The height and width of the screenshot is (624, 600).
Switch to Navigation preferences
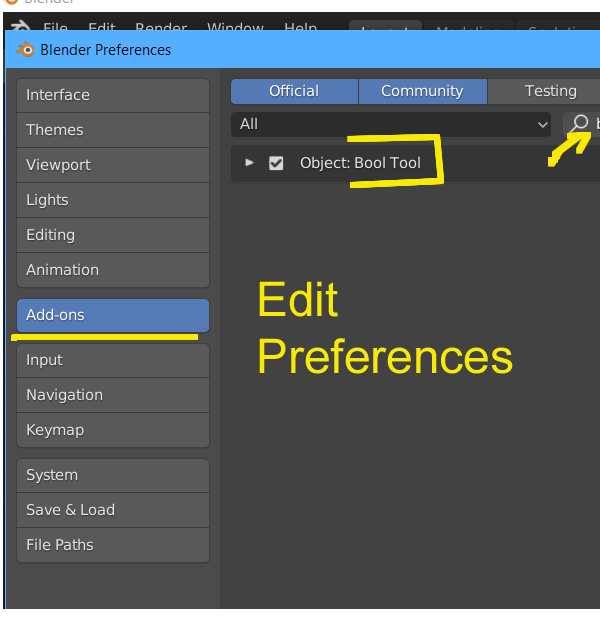tap(112, 395)
